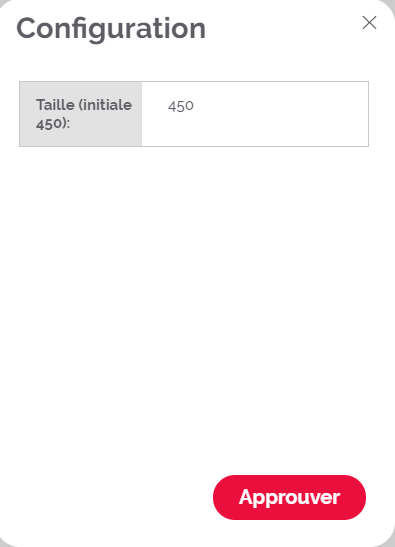Click the 'initiale 450' label text
This screenshot has width=395, height=547.
pos(84,114)
